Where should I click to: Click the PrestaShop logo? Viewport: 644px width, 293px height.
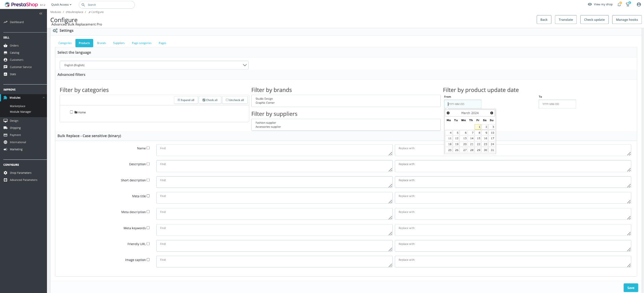21,5
